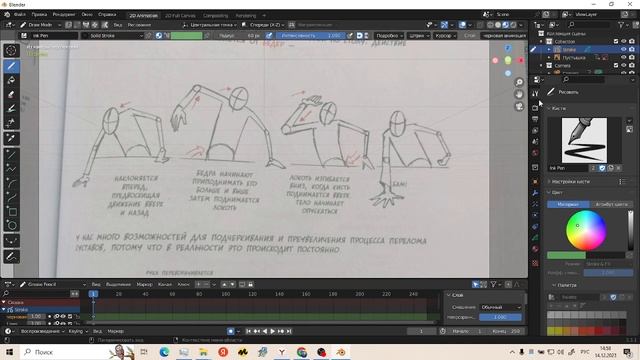This screenshot has width=640, height=360.
Task: Open the Tool properties tab icon
Action: [535, 93]
